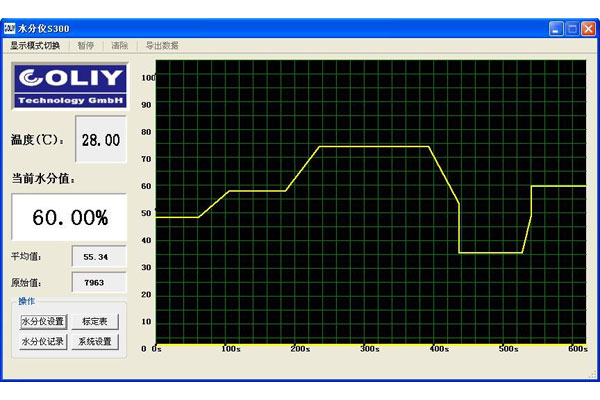Maximize the 水分仪S300 window

pyautogui.click(x=573, y=29)
